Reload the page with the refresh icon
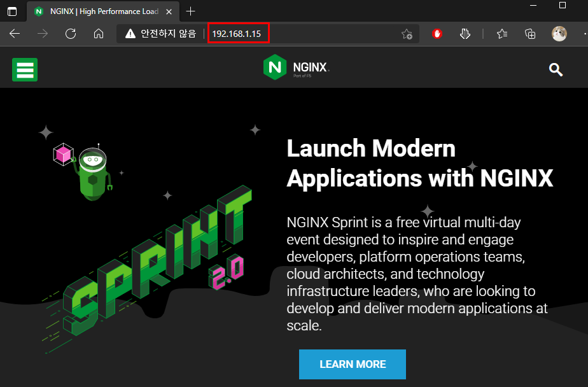Screen dimensions: 588x387 pyautogui.click(x=71, y=34)
